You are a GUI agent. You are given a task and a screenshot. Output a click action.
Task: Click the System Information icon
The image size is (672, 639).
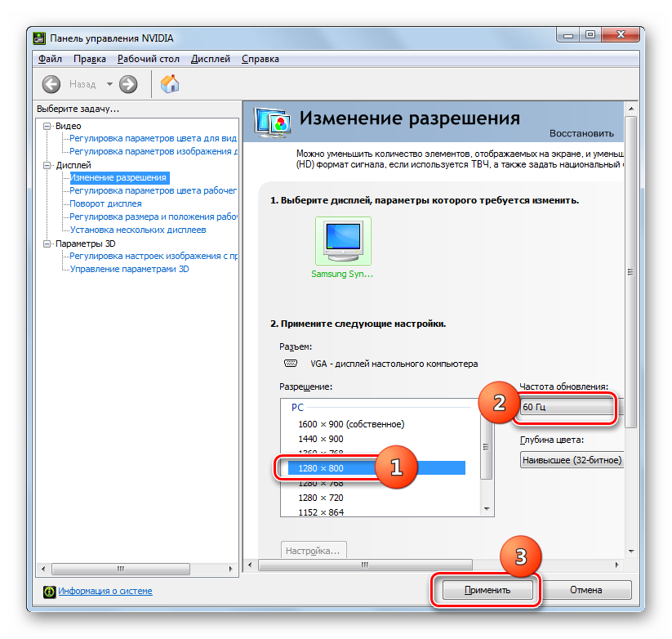pos(49,591)
